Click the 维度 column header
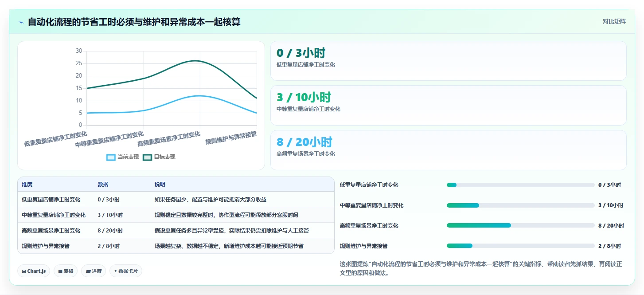Screen dimensions: 644x295 coord(27,185)
